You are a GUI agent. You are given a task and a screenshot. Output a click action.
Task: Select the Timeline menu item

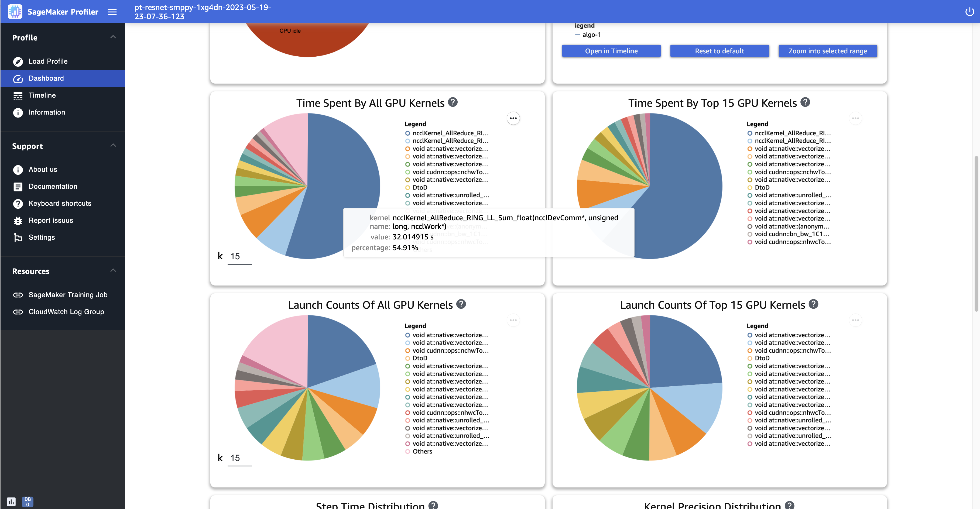(x=42, y=95)
